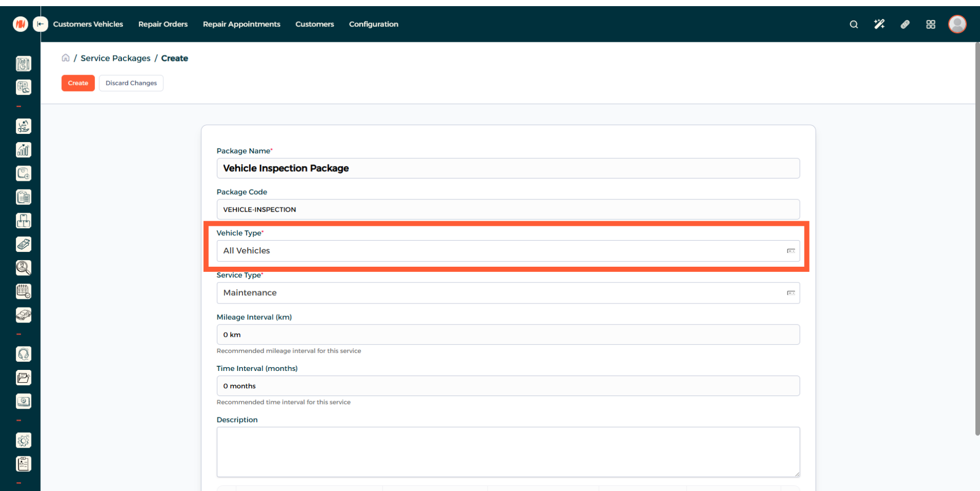
Task: Click the Discard Changes button
Action: 131,83
